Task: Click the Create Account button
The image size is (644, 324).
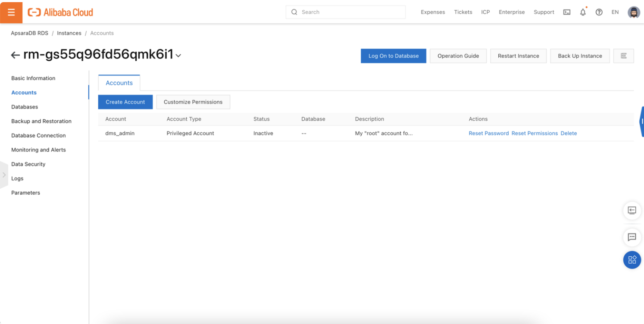Action: pos(125,102)
